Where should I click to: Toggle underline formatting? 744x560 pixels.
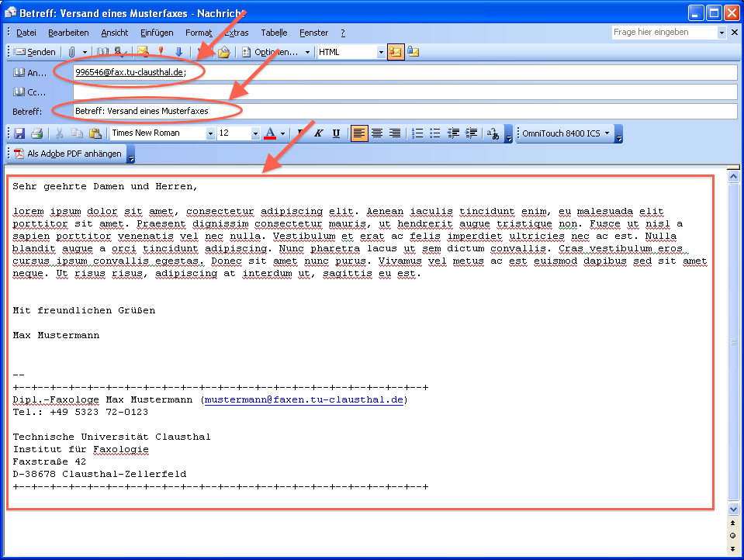click(336, 133)
